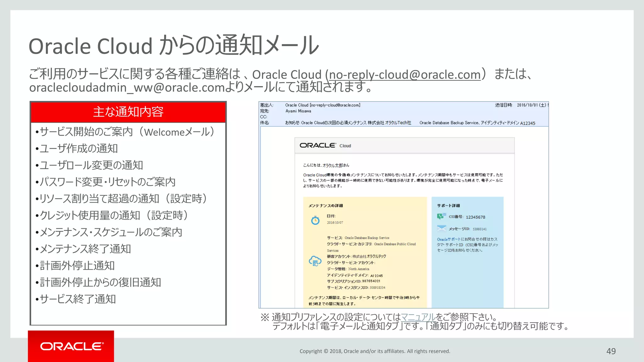This screenshot has width=644, height=362.
Task: Click the アイデンティティ・ドメイン A12345 line in details
Action: tap(355, 275)
